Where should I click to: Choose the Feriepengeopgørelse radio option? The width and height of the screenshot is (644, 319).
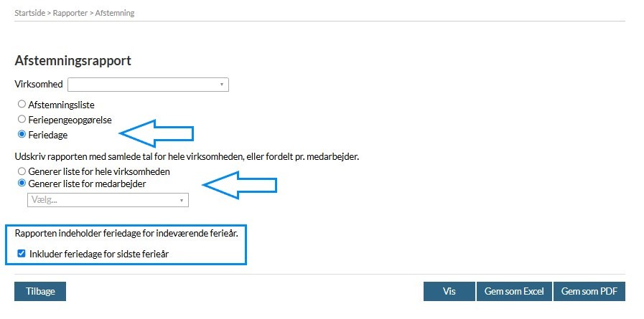coord(22,119)
